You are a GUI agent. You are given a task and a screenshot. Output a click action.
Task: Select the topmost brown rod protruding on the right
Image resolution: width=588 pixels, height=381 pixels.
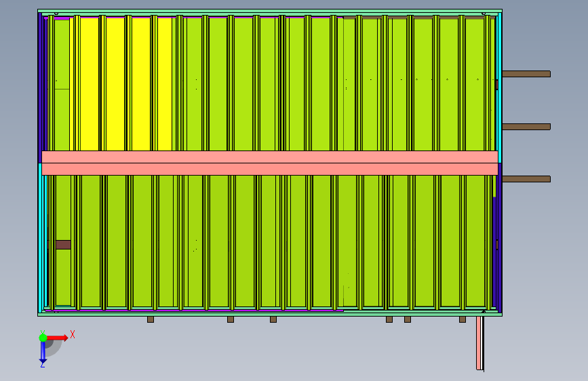(526, 74)
